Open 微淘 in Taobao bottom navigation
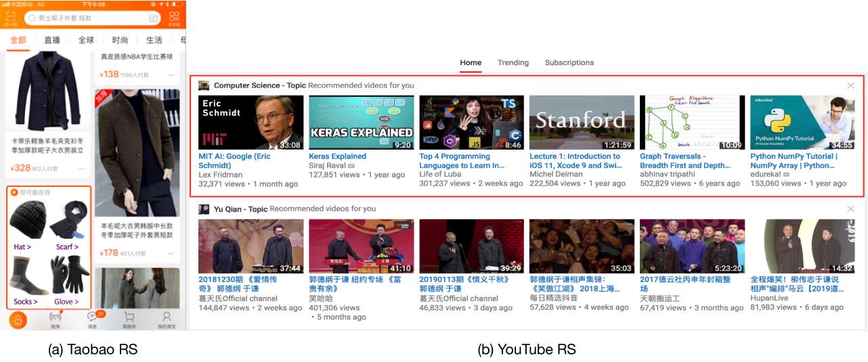This screenshot has width=868, height=362. coord(56,319)
